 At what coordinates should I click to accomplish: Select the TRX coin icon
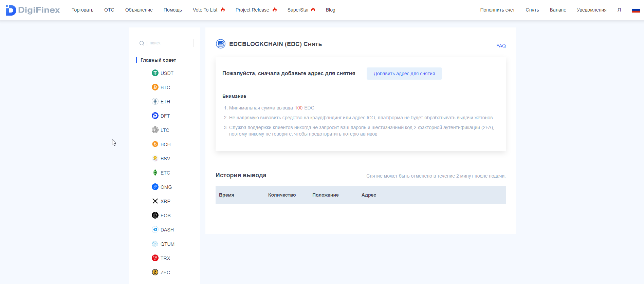[155, 258]
